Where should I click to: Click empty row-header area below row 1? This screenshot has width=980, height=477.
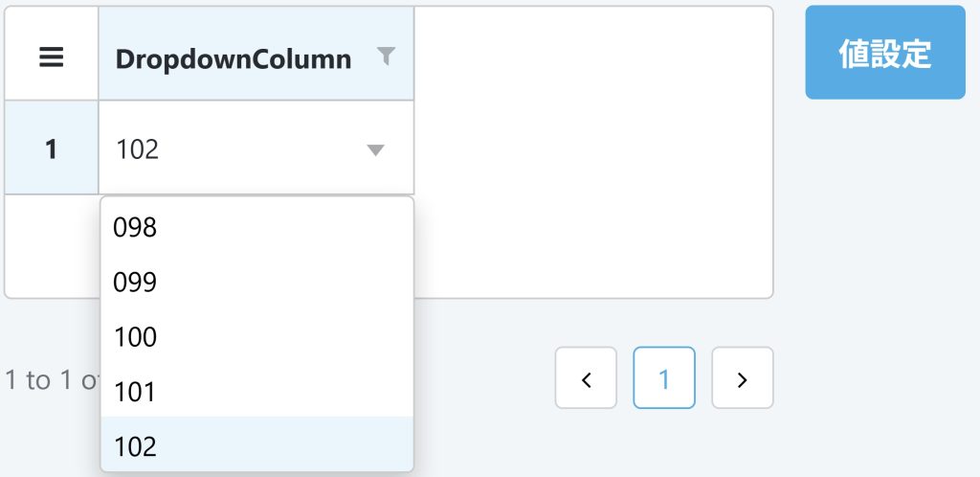52,245
